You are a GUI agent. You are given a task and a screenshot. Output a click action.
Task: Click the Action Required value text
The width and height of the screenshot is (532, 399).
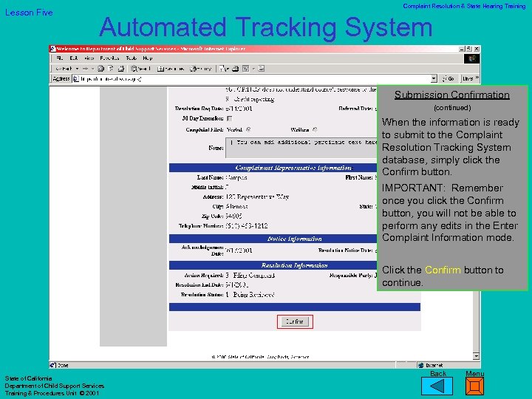click(x=250, y=275)
